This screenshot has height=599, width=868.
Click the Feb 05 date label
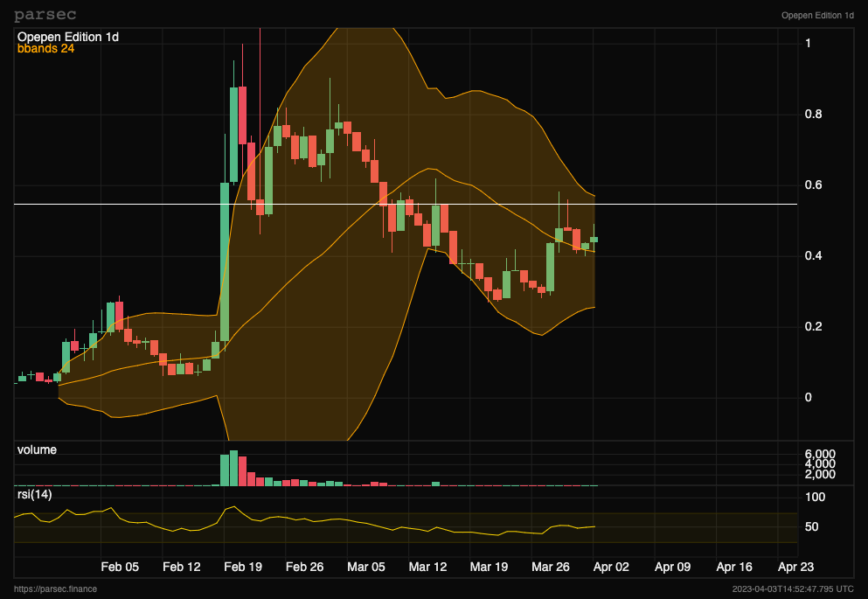pyautogui.click(x=120, y=567)
